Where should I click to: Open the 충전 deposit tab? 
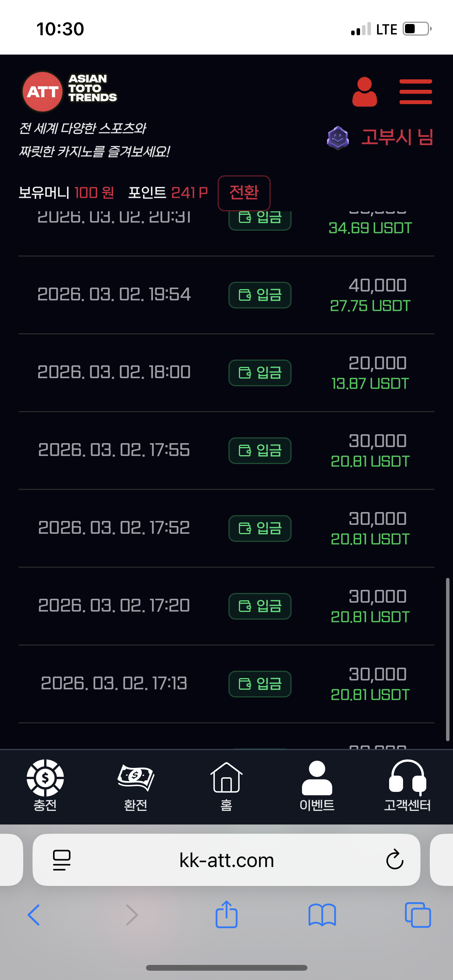tap(45, 786)
